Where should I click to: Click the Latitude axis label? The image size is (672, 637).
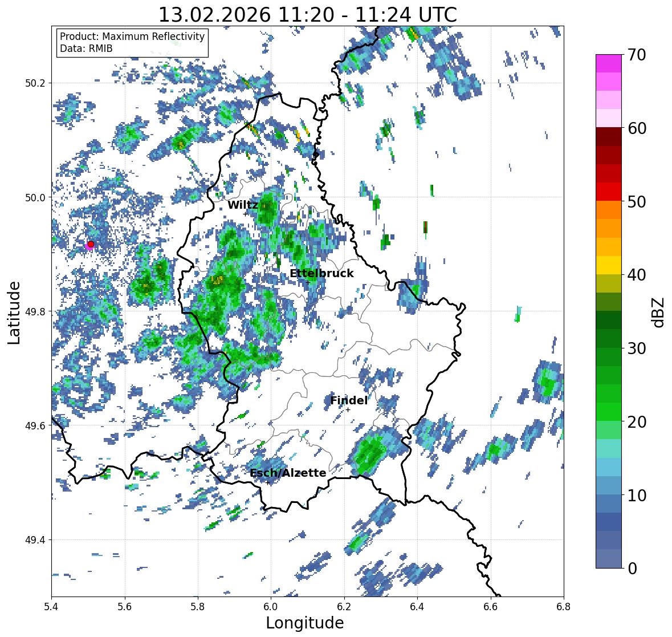pos(14,313)
